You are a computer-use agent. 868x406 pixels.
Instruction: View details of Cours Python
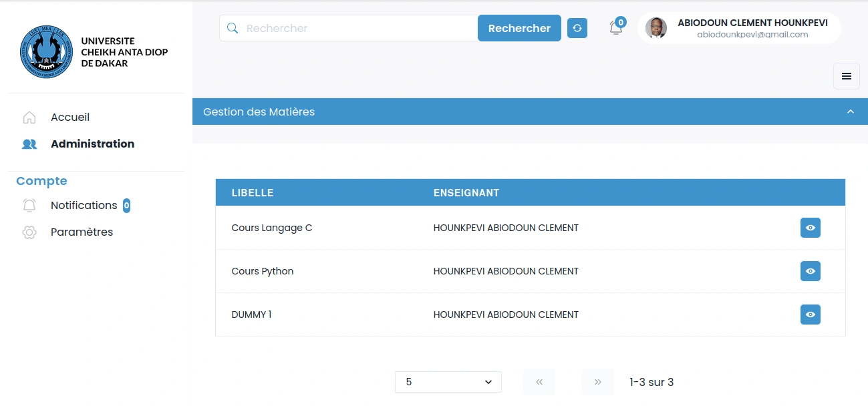coord(811,271)
